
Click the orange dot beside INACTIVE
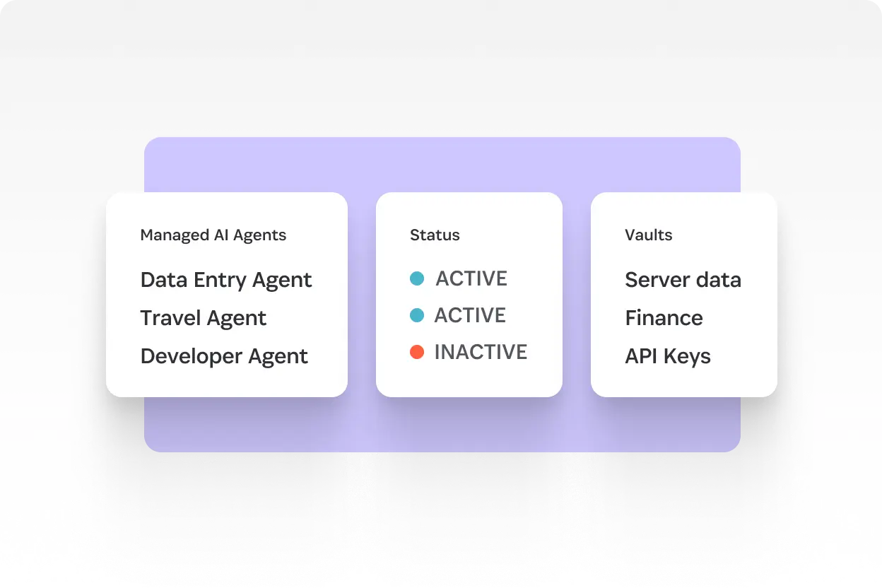[417, 352]
